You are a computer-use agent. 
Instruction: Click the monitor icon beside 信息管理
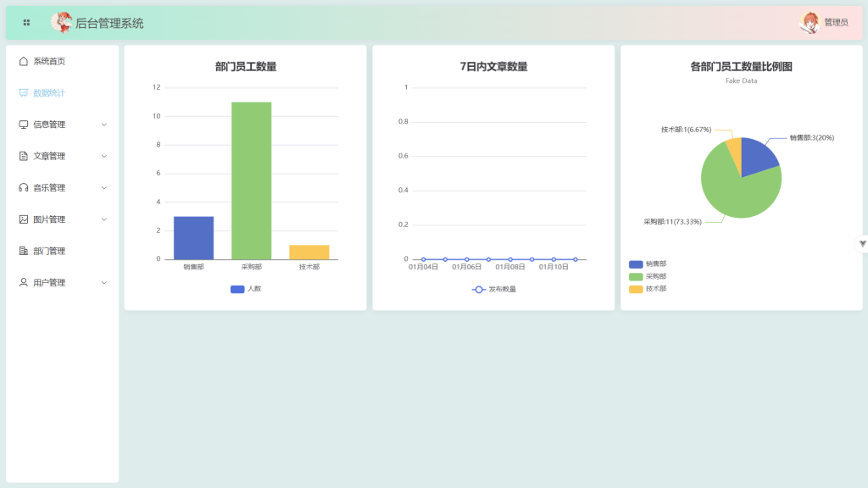pos(24,125)
